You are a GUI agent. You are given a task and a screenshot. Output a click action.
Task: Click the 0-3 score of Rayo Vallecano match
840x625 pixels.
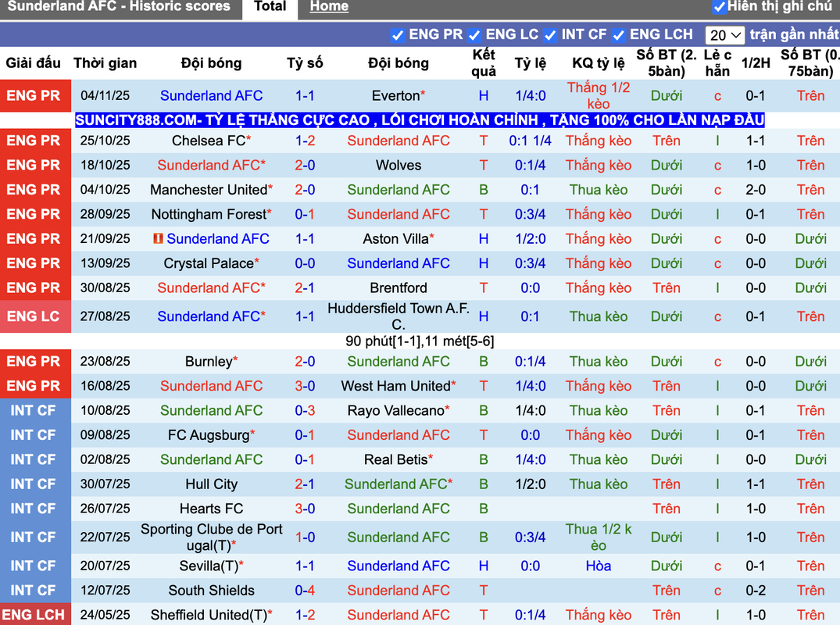[305, 411]
